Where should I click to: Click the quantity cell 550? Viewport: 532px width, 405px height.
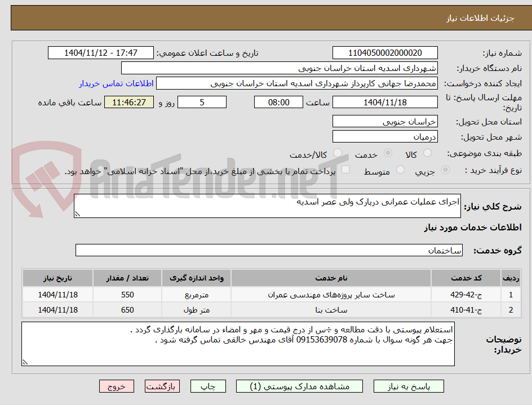pyautogui.click(x=127, y=295)
